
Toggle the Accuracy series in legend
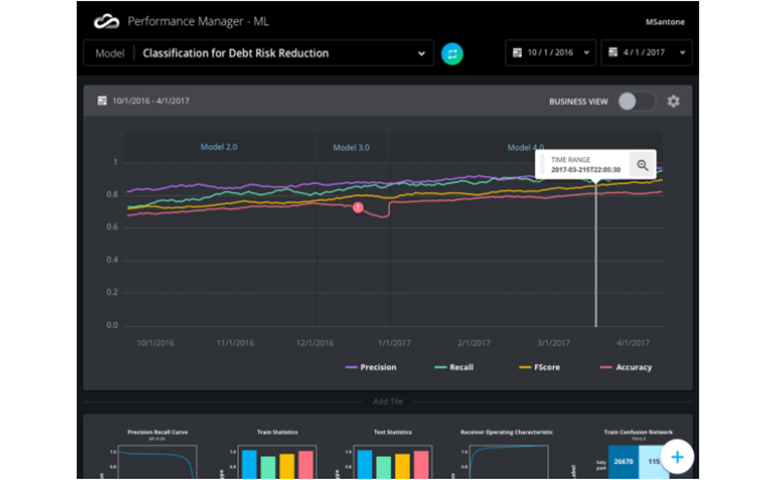pos(626,367)
